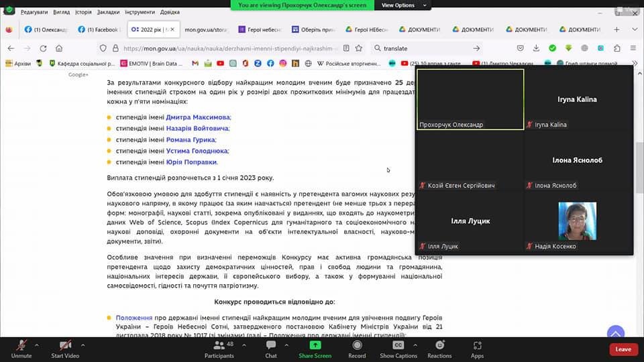Start recording with the Record icon
This screenshot has height=362, width=644.
357,345
